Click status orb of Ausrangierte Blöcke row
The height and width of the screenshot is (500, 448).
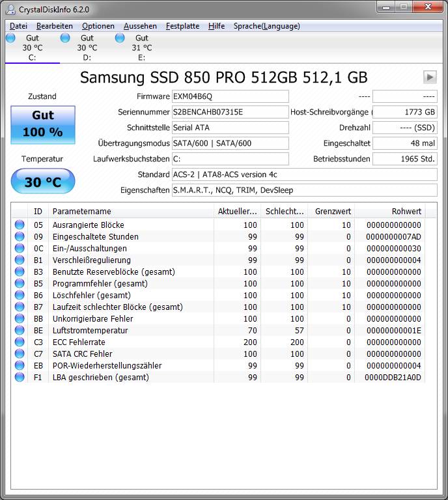click(20, 225)
